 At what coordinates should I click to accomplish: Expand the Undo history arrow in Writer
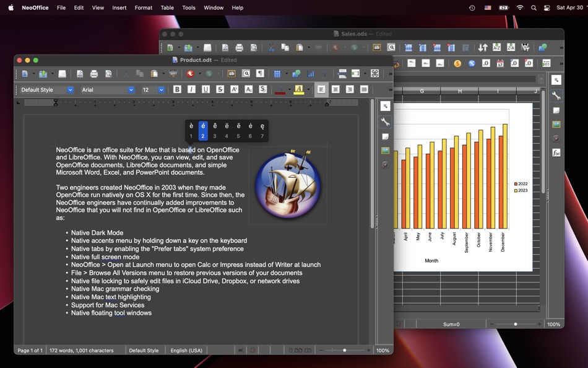click(x=199, y=74)
